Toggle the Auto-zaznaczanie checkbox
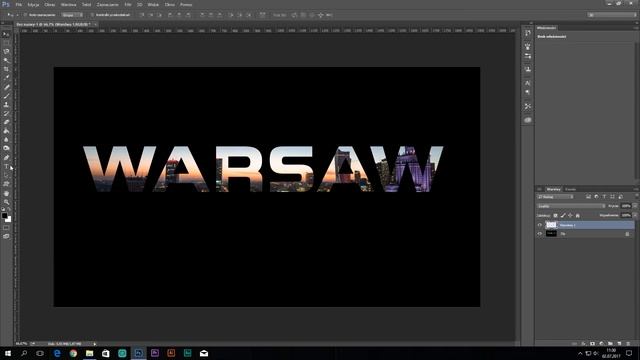Viewport: 640px width, 360px height. pyautogui.click(x=25, y=15)
